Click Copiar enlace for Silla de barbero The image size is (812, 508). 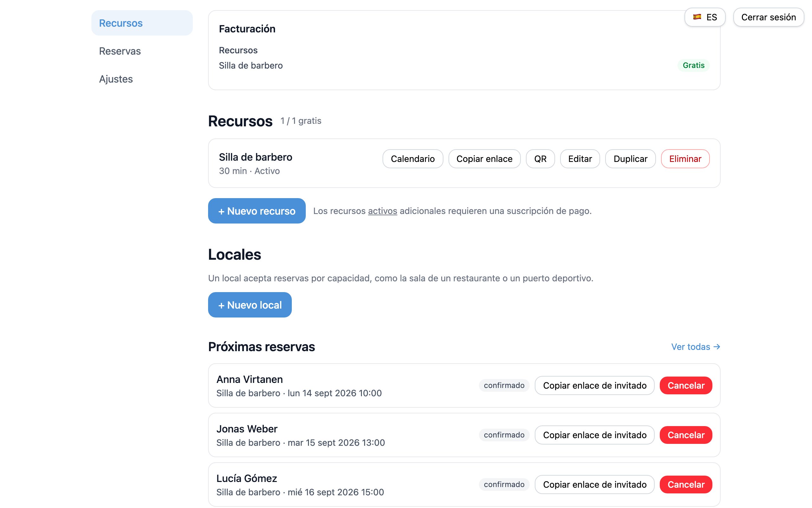pos(485,158)
